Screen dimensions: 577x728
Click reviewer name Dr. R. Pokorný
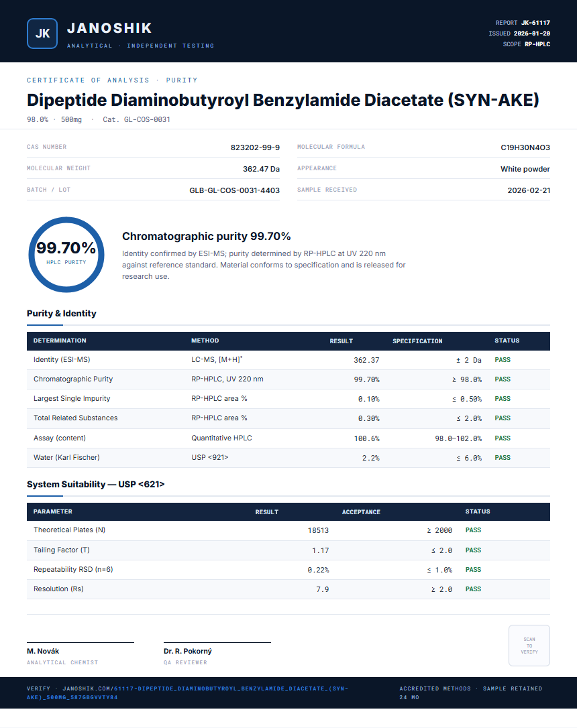188,651
